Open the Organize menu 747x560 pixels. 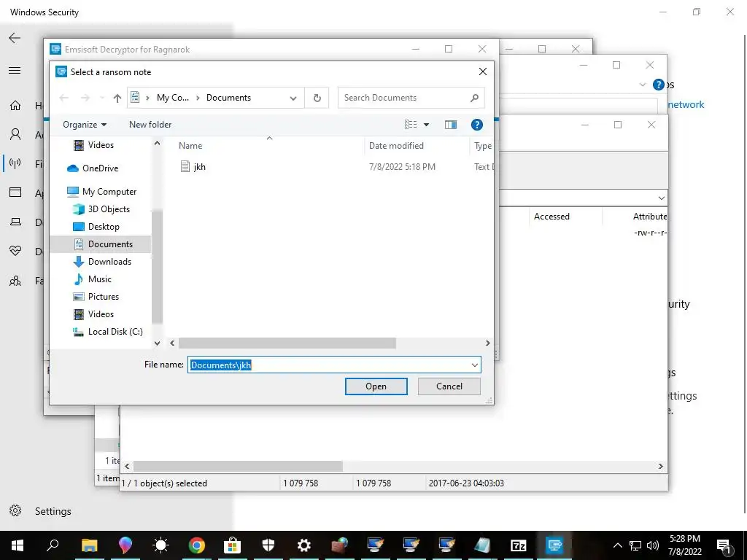[x=85, y=124]
